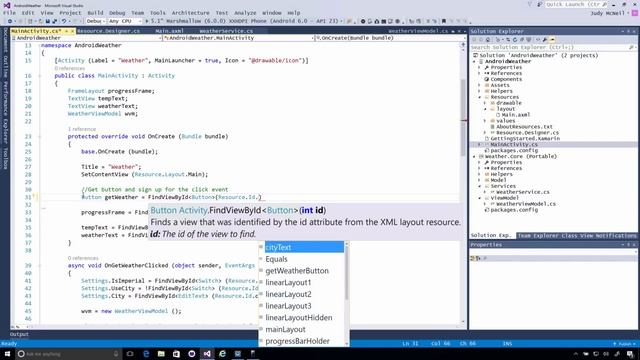
Task: Open the Build menu
Action: click(x=95, y=13)
